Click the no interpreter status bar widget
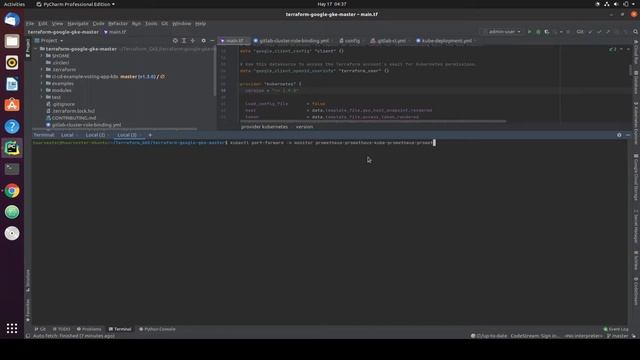This screenshot has height=360, width=640. [x=583, y=336]
